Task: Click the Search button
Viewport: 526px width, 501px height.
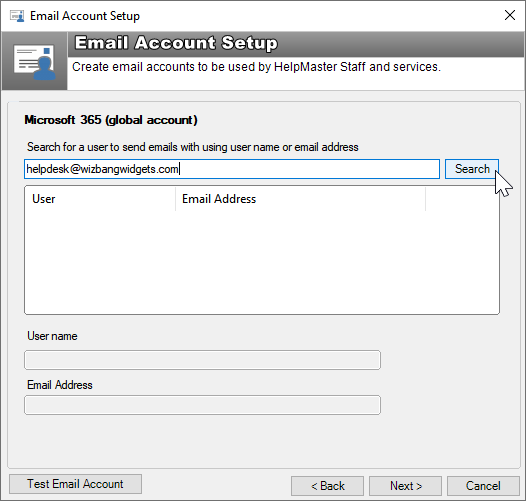Action: coord(472,169)
